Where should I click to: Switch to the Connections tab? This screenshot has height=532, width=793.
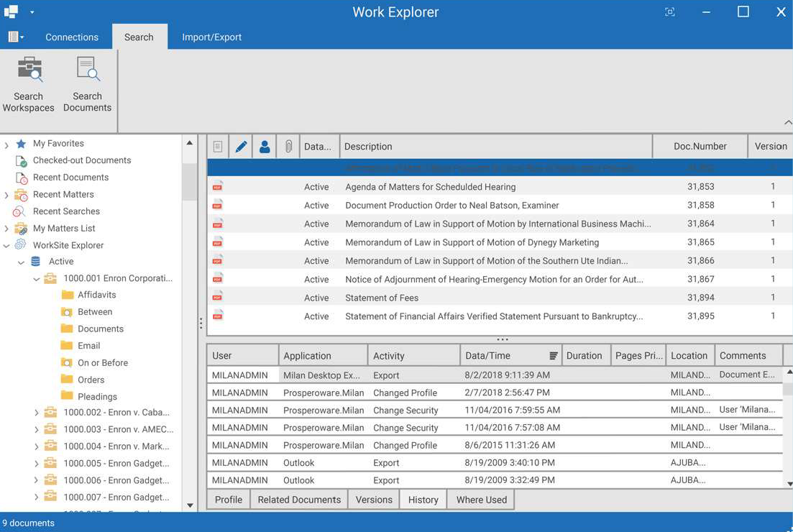click(x=72, y=37)
